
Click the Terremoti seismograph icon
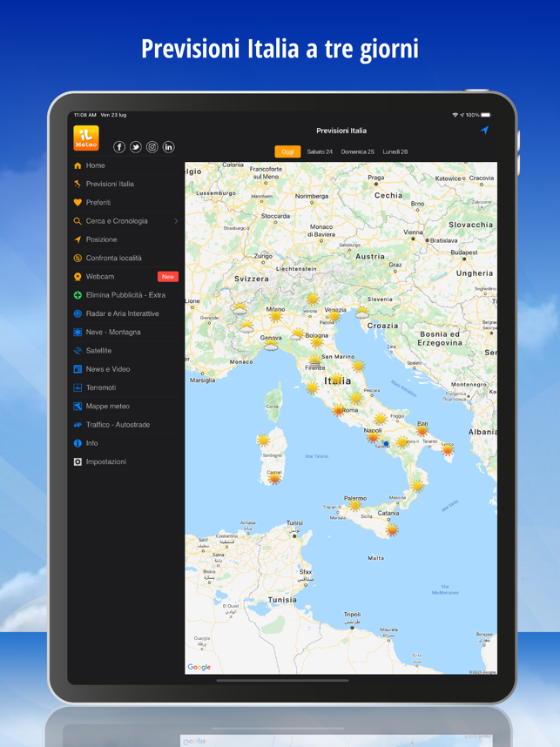pyautogui.click(x=78, y=387)
